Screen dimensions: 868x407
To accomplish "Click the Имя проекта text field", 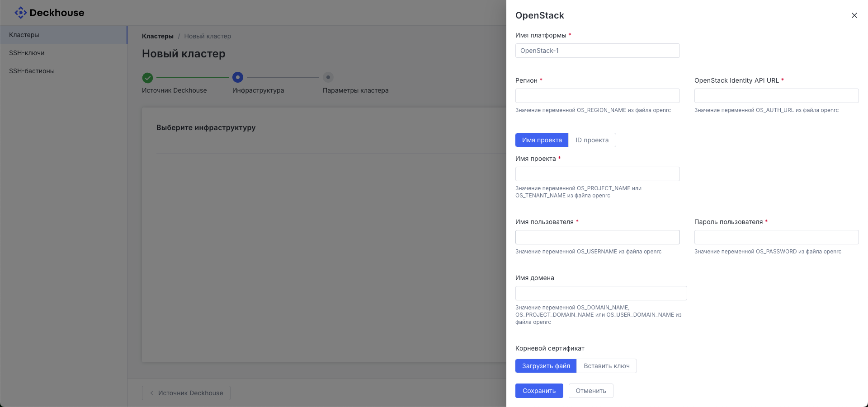I will coord(597,174).
